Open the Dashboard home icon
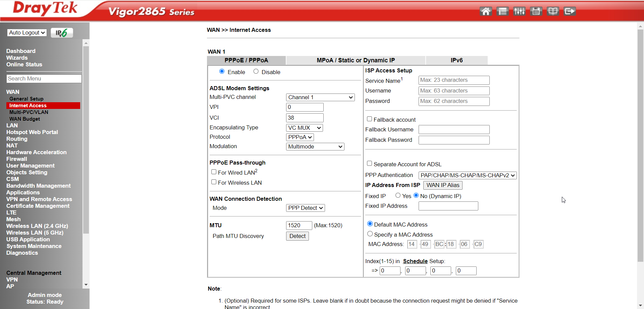Screen dimensions: 644x309 pos(486,11)
